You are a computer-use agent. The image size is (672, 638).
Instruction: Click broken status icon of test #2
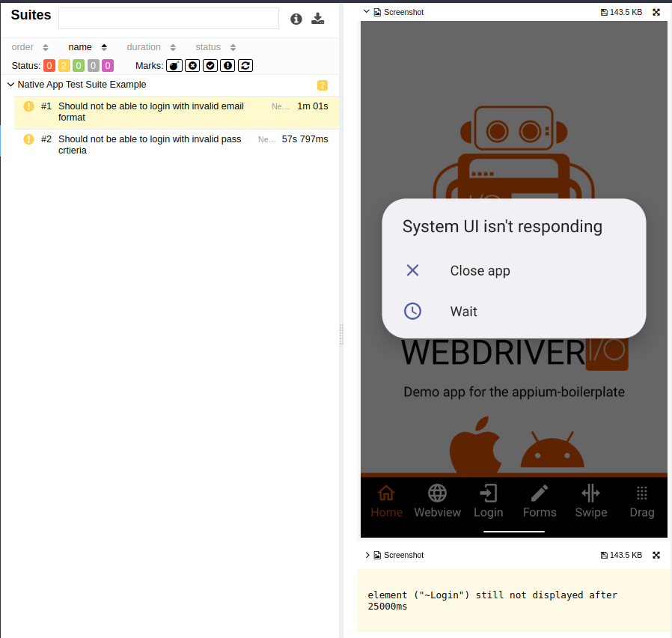point(28,139)
